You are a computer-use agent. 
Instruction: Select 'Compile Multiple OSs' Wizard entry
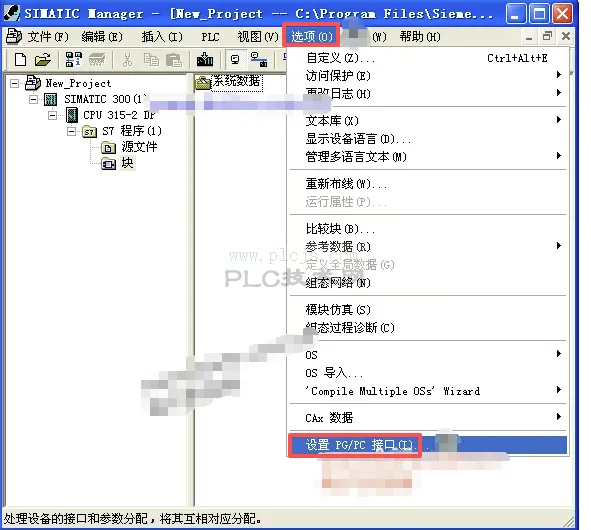pyautogui.click(x=428, y=391)
